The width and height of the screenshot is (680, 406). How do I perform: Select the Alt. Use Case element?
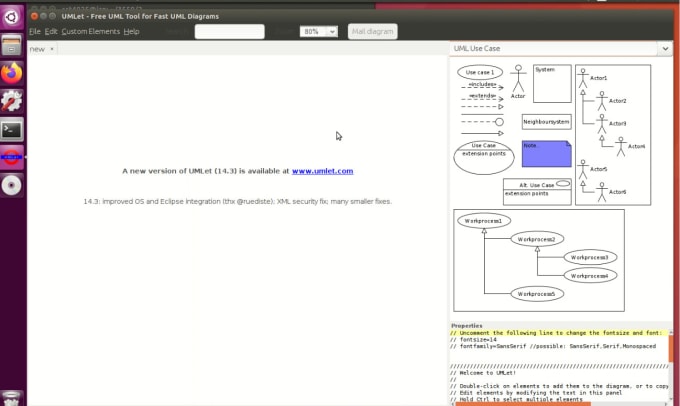tap(537, 192)
